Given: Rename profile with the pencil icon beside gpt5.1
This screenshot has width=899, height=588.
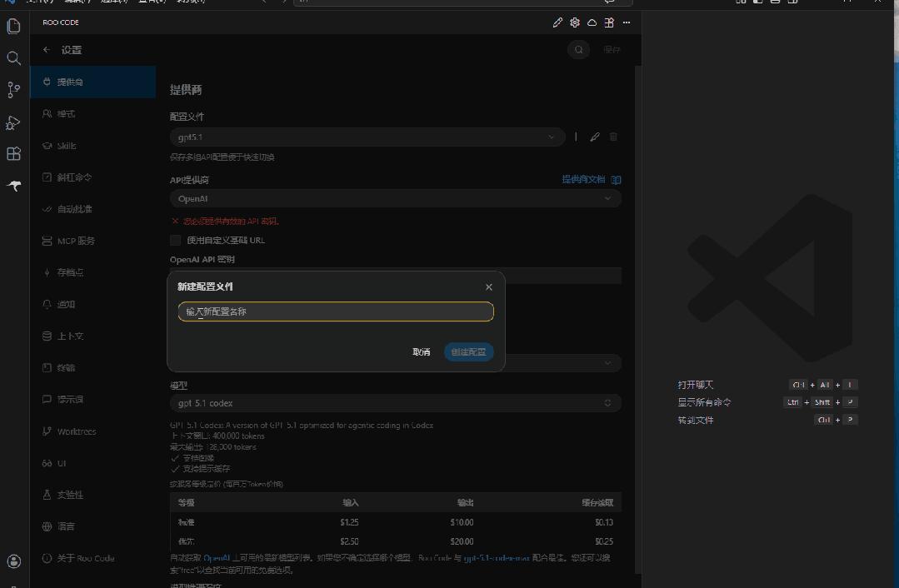Looking at the screenshot, I should point(595,137).
